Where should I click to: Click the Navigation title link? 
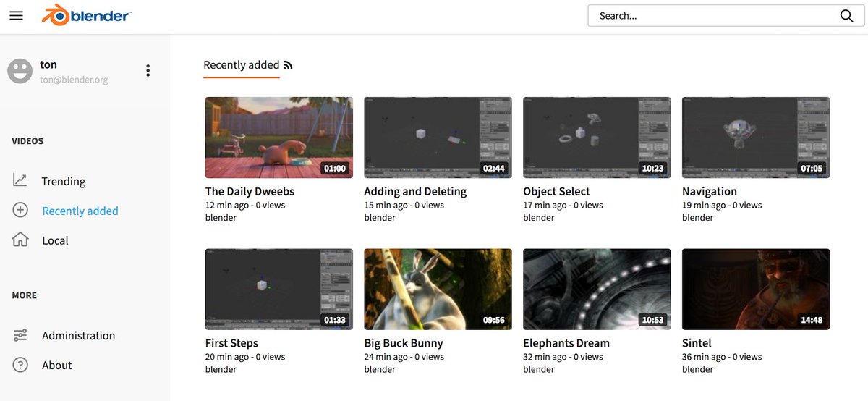pyautogui.click(x=710, y=191)
